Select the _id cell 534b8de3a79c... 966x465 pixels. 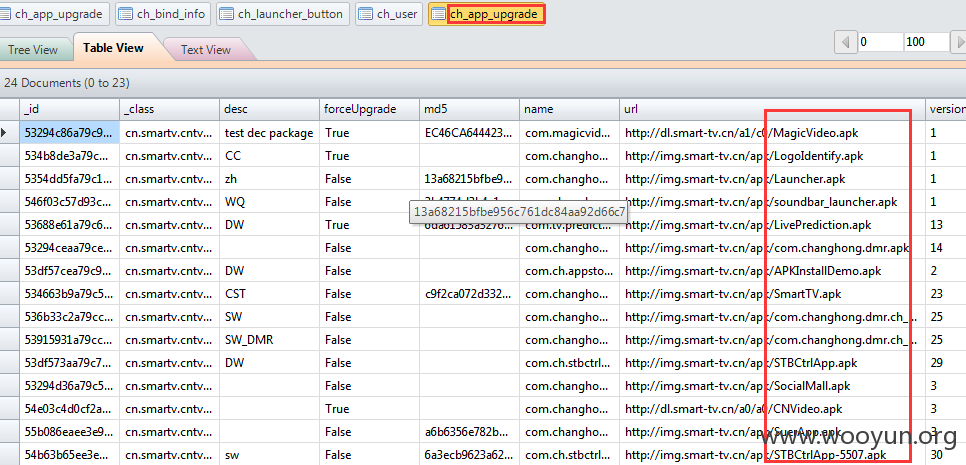click(x=70, y=156)
